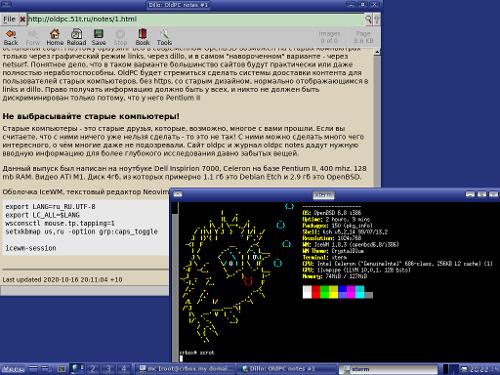Click the 'wsconsctl mouse.tp.tapping=1' line

coord(60,223)
